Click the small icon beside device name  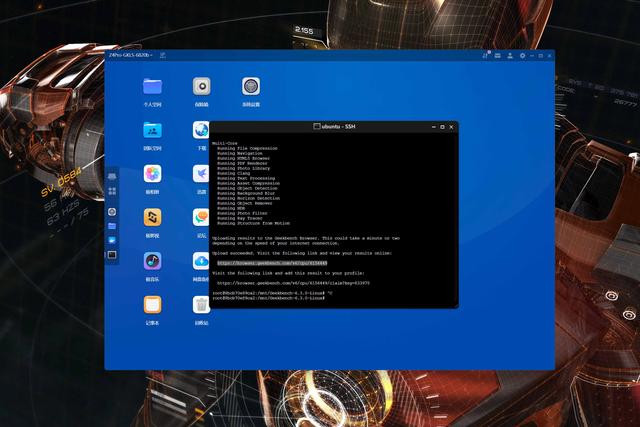click(x=162, y=55)
